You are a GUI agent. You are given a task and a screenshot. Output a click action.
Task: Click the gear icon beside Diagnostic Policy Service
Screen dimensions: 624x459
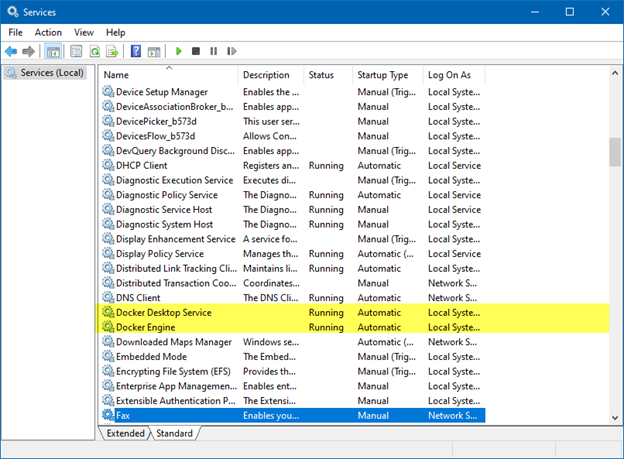(x=108, y=195)
